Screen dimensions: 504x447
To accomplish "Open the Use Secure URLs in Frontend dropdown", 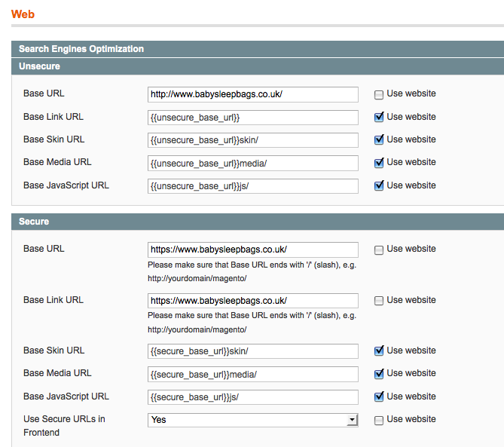I will pos(253,420).
